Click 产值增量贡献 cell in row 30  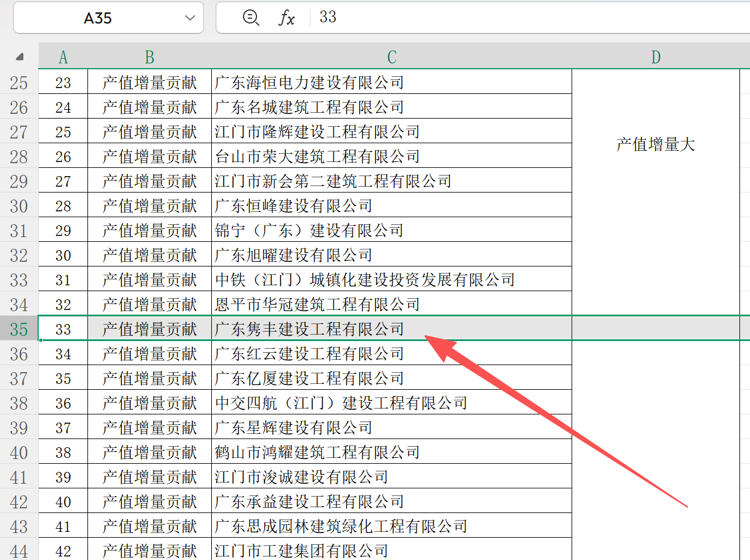pyautogui.click(x=149, y=206)
